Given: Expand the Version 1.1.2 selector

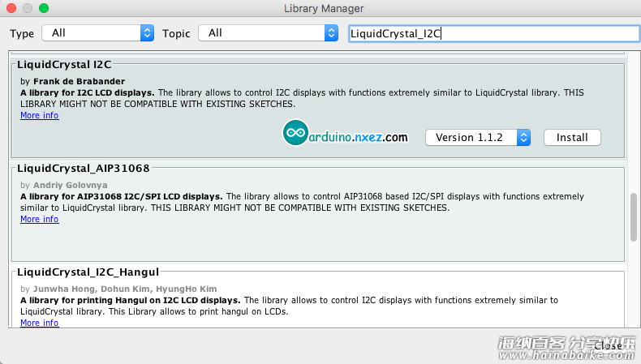Looking at the screenshot, I should (478, 138).
